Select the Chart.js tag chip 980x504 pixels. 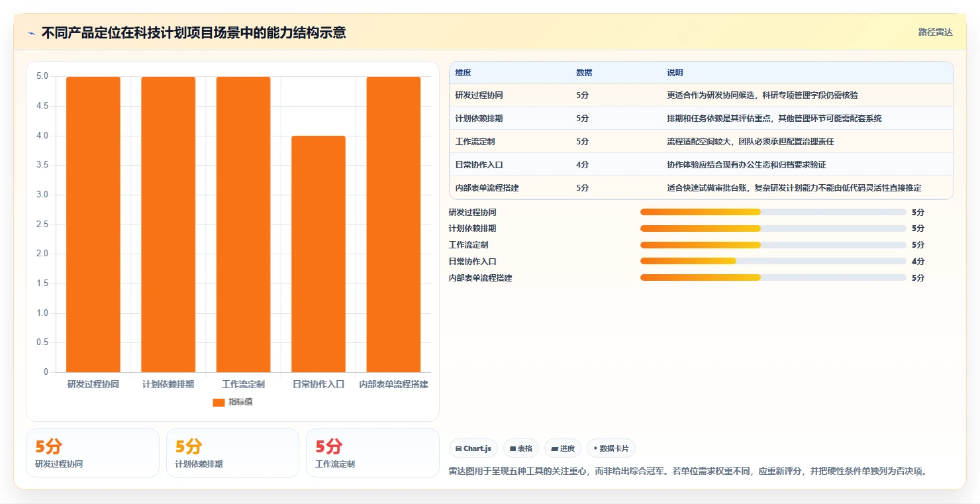click(x=473, y=448)
